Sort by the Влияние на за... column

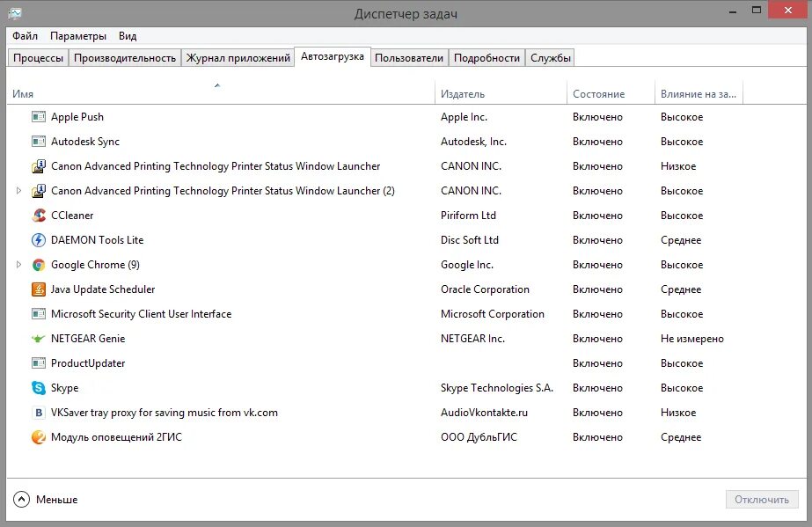[698, 94]
